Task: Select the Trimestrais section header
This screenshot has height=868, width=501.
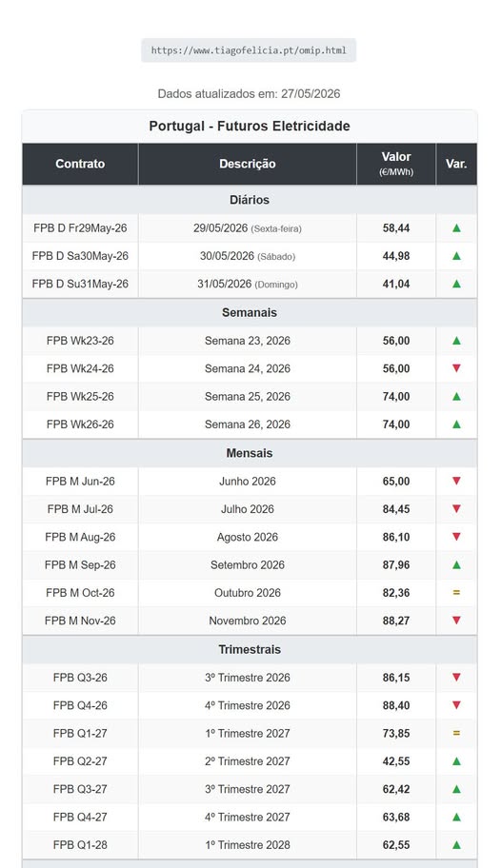Action: (x=250, y=649)
